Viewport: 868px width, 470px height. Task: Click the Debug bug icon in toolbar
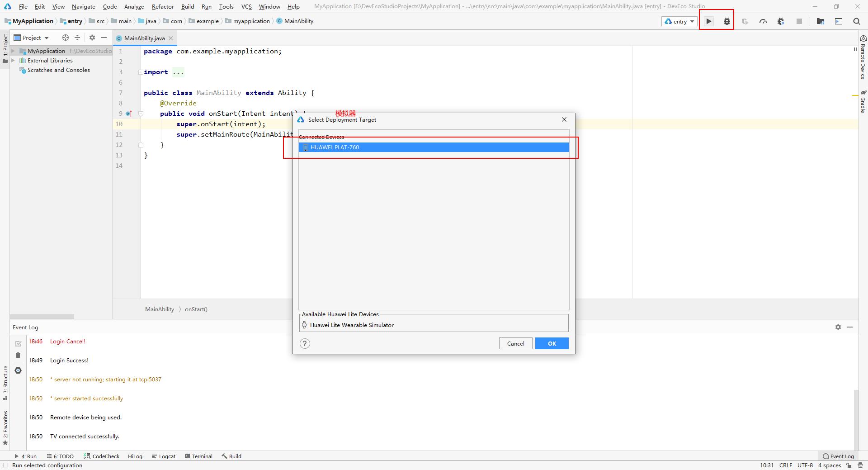pos(726,21)
